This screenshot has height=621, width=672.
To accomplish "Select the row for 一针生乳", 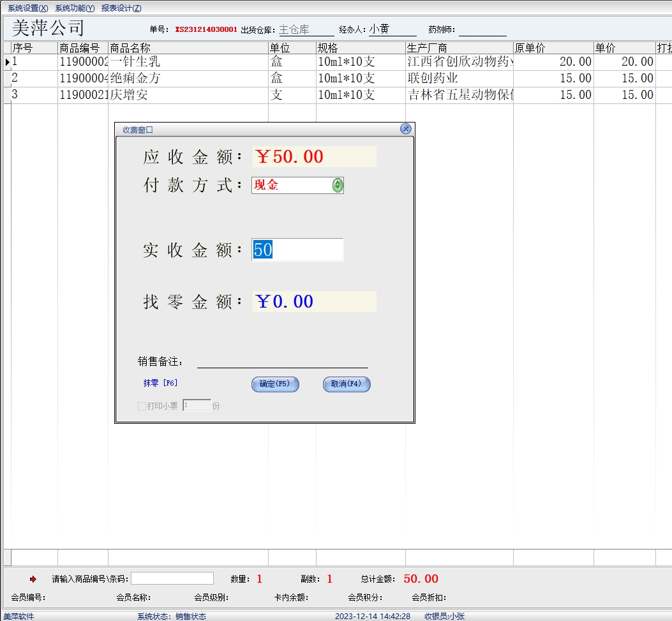I will pyautogui.click(x=135, y=62).
